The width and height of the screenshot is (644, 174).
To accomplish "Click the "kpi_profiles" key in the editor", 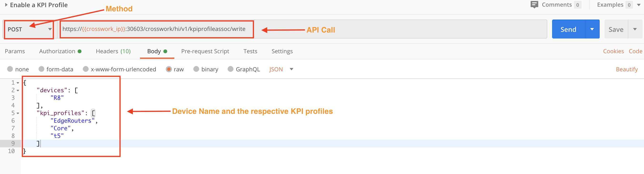I will tap(60, 113).
